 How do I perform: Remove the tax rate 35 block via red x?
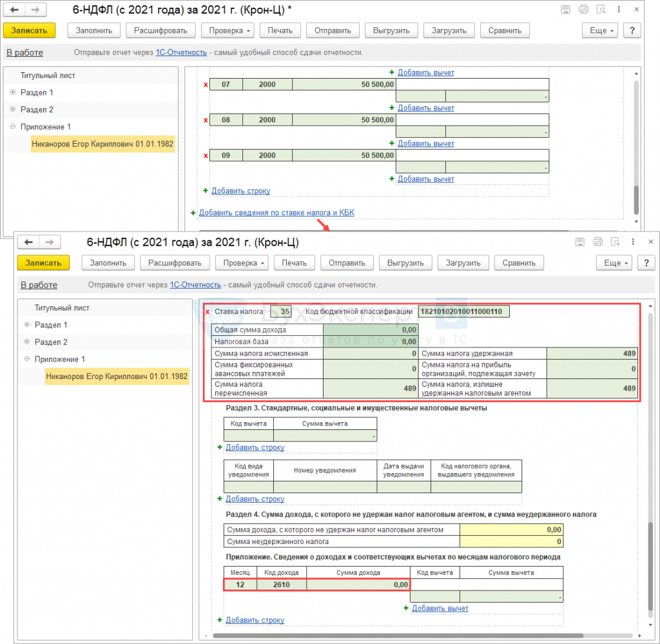[x=207, y=312]
